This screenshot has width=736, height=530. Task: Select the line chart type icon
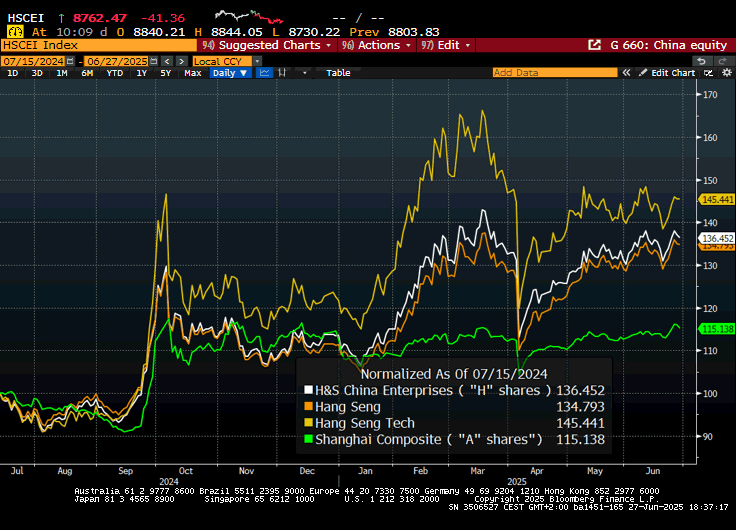(265, 73)
